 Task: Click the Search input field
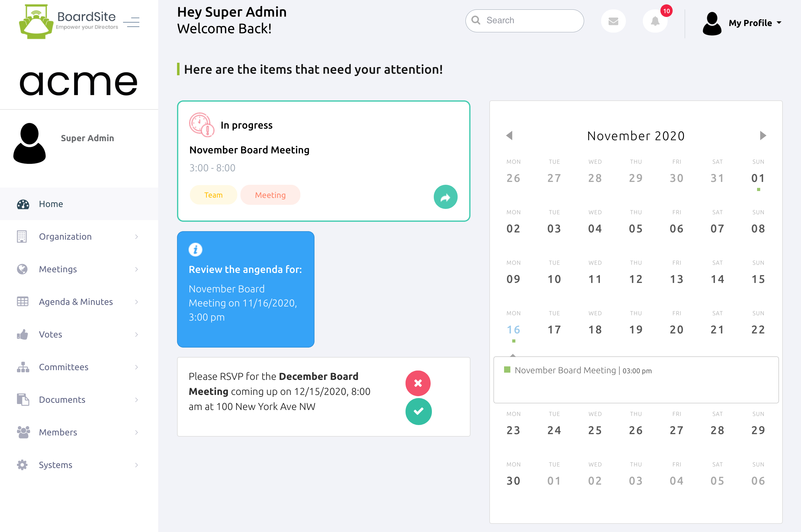(x=524, y=21)
